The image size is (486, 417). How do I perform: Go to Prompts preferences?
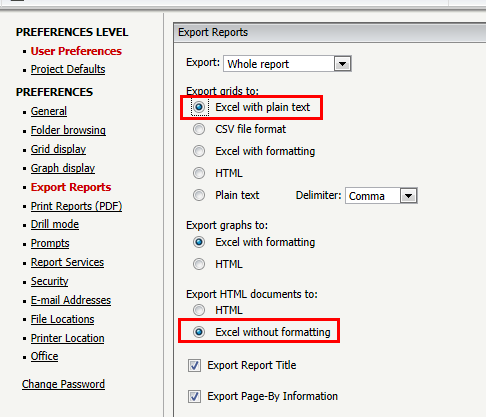click(x=50, y=243)
